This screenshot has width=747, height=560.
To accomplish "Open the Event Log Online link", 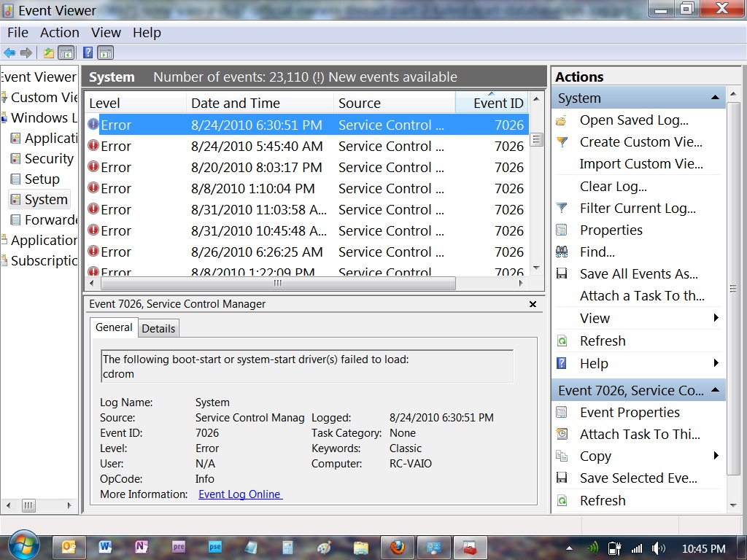I will 240,494.
